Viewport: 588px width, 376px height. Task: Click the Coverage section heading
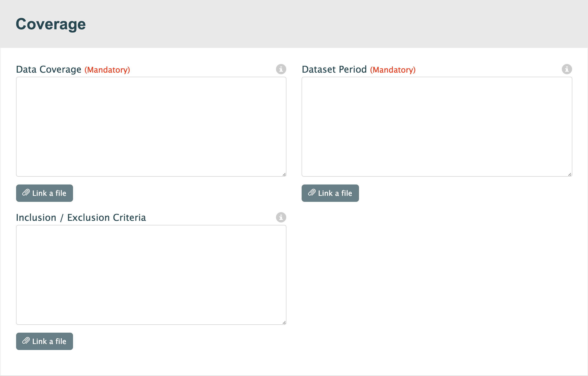pyautogui.click(x=51, y=24)
